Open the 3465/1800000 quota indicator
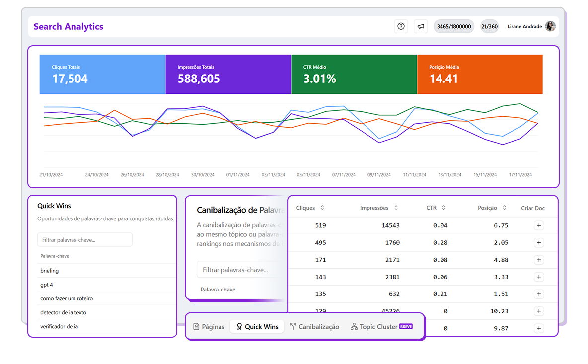 tap(453, 26)
